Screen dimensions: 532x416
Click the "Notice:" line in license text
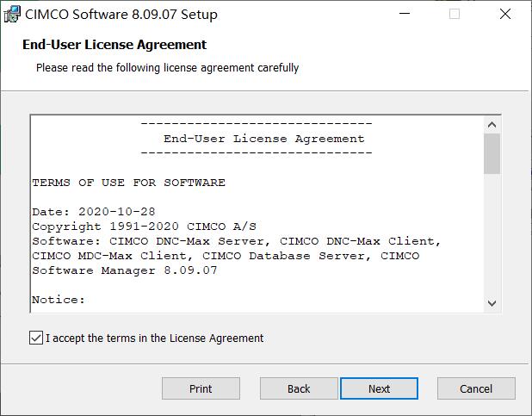pos(59,300)
